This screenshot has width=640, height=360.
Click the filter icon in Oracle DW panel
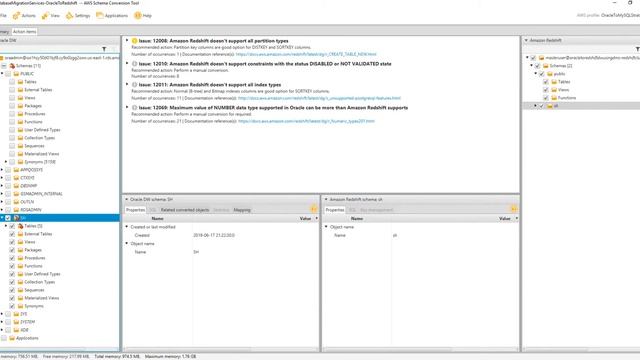tap(104, 49)
